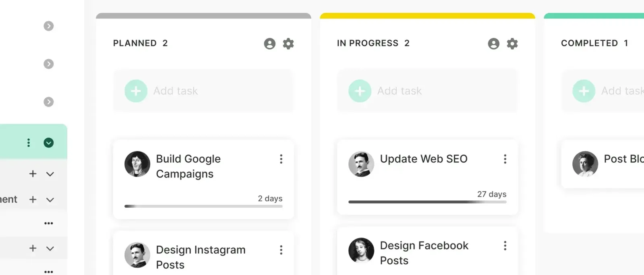Open settings gear in In Progress column

pos(512,44)
